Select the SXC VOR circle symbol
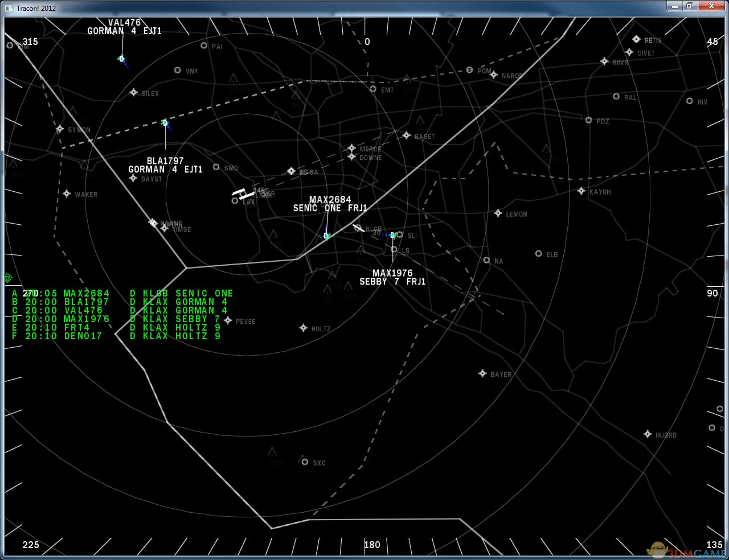729x560 pixels. 305,462
